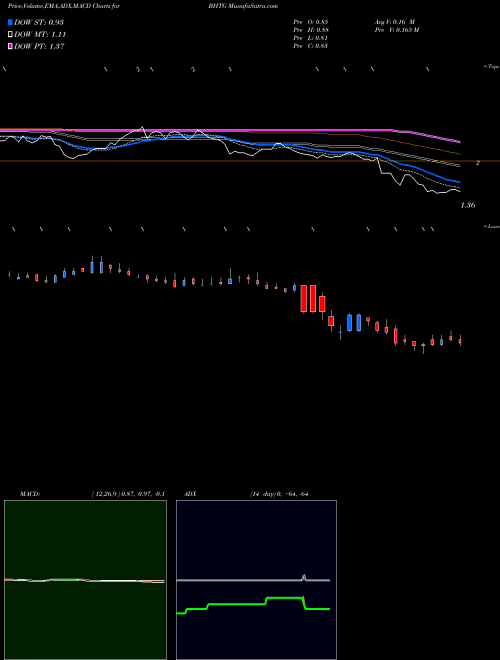This screenshot has height=660, width=500.
Task: Click the blue DOW ST legend swatch
Action: pyautogui.click(x=11, y=22)
